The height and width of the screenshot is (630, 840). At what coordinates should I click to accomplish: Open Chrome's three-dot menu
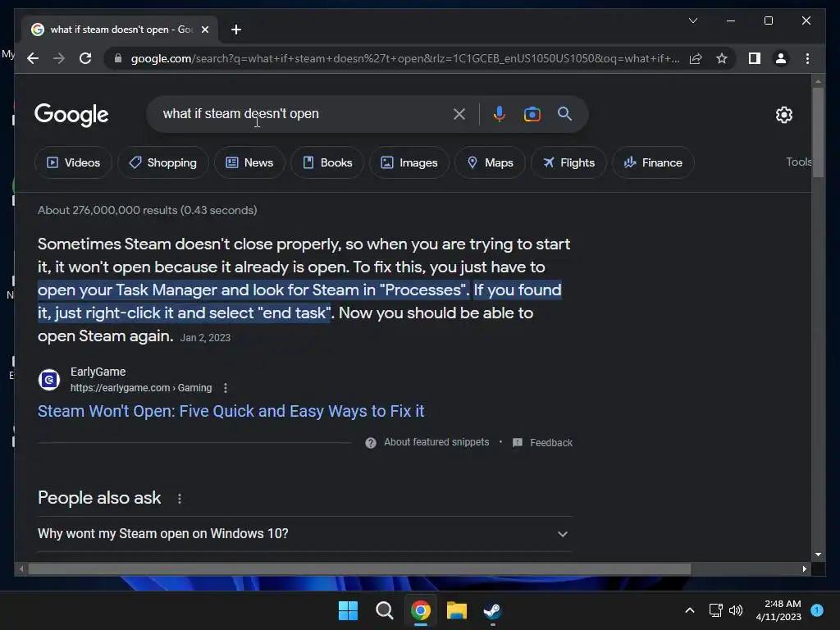[x=807, y=58]
